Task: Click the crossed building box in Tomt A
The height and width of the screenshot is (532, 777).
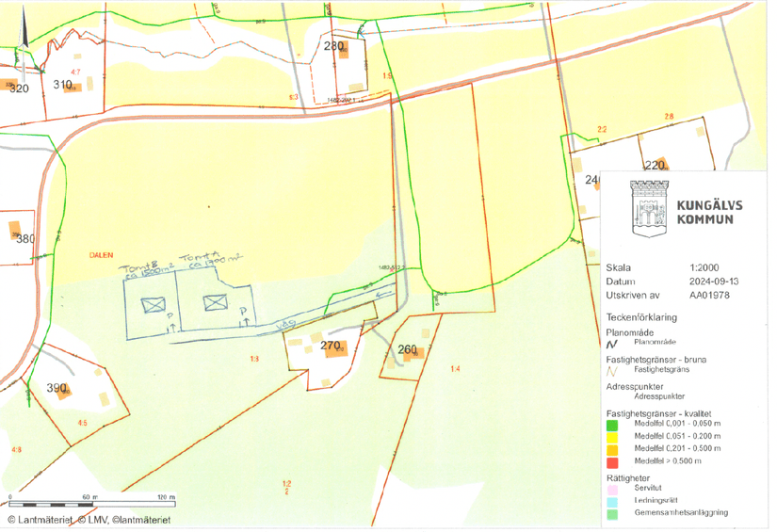Action: point(216,302)
